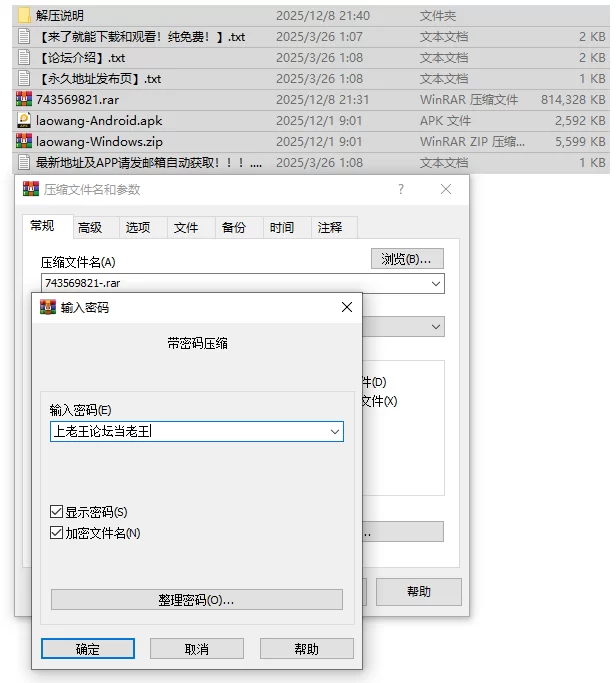Select the file name 743569821.rar
Viewport: 616px width, 683px height.
pos(78,100)
